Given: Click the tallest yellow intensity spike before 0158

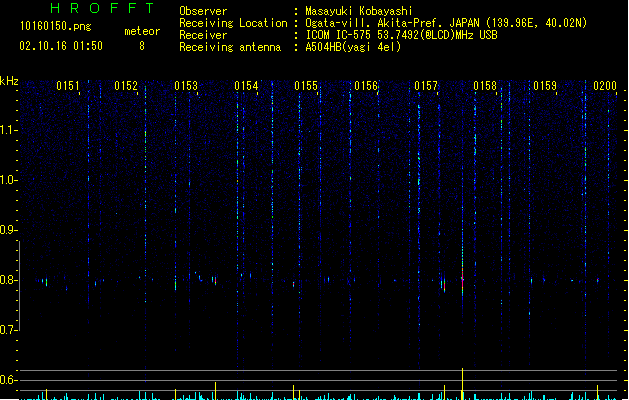Looking at the screenshot, I should 463,384.
